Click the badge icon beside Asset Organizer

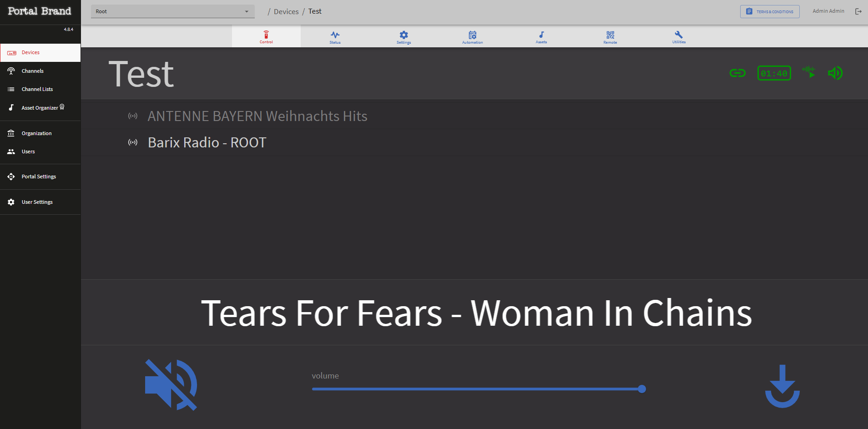62,107
